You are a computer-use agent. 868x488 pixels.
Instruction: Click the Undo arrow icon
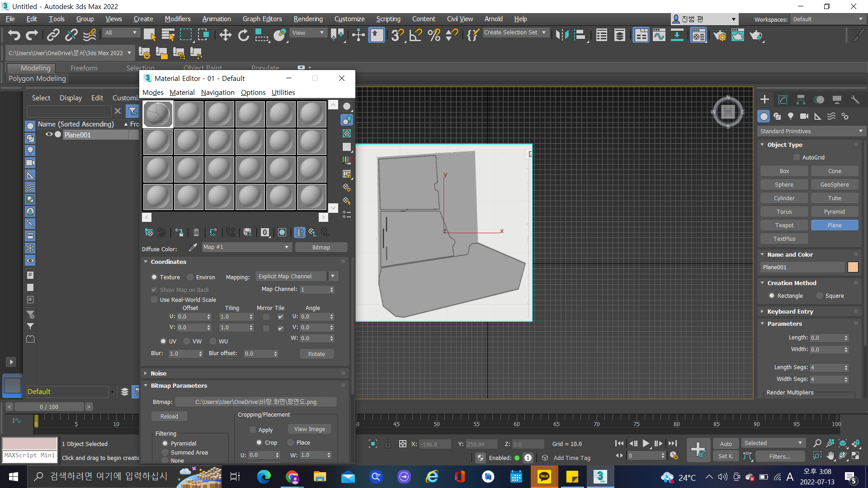14,35
